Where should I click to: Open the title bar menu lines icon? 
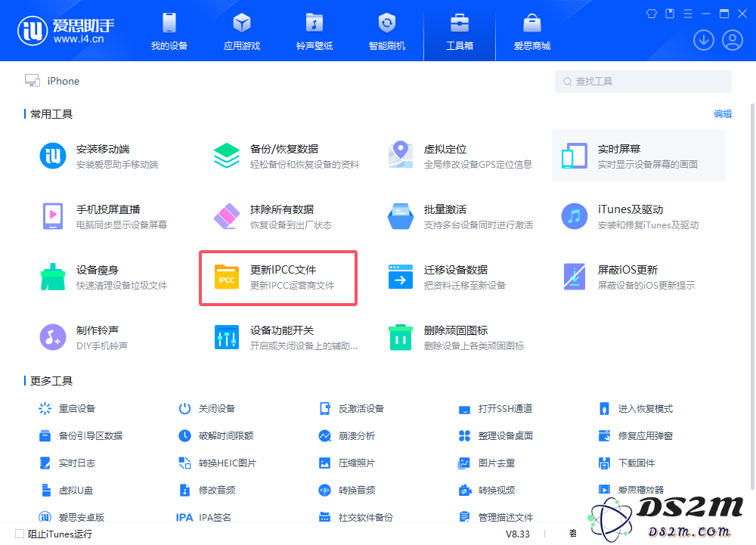click(x=687, y=14)
